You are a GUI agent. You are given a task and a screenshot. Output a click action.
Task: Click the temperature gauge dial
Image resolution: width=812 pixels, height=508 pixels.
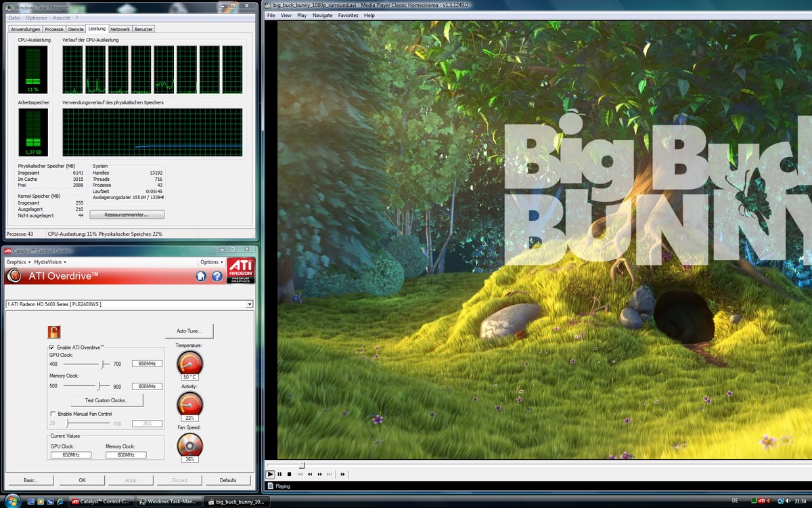click(x=189, y=363)
